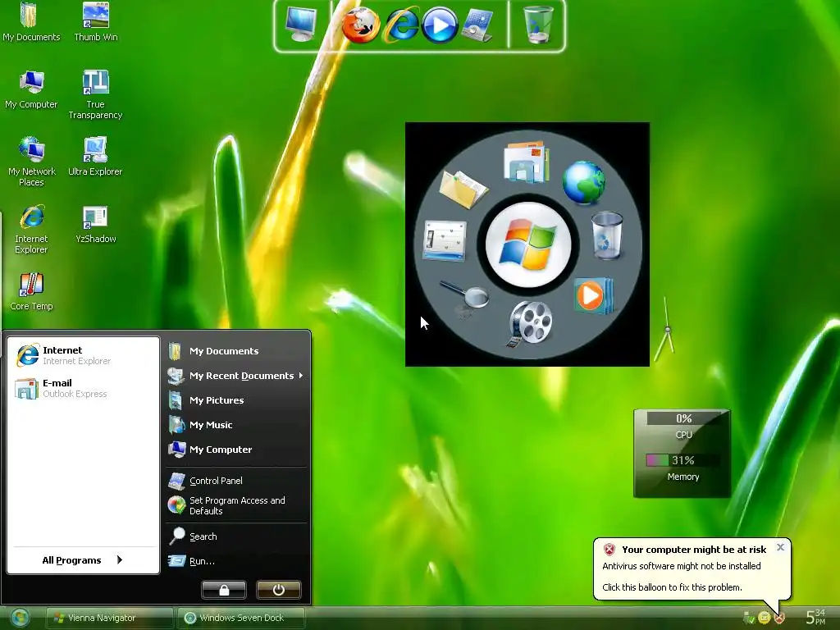Open E-mail Outlook Express in Start menu
The image size is (840, 630).
pos(84,388)
